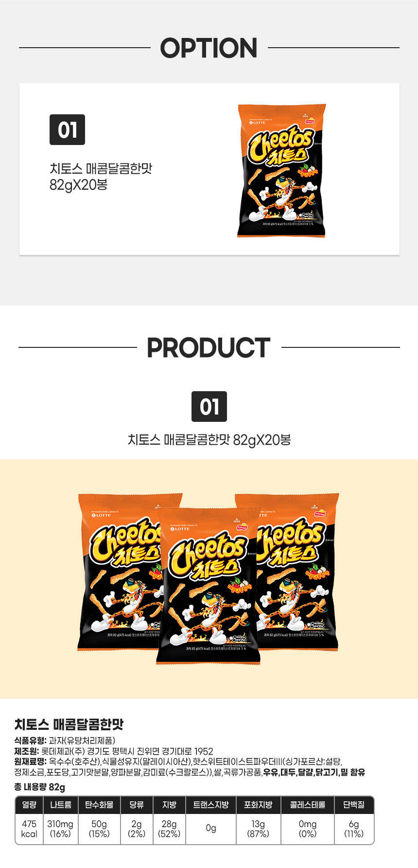Screen dimensions: 418x868
Task: Click the product title 치토스 매콤달콤한맛 82gX20봉 under PRODUCT
Action: [209, 440]
